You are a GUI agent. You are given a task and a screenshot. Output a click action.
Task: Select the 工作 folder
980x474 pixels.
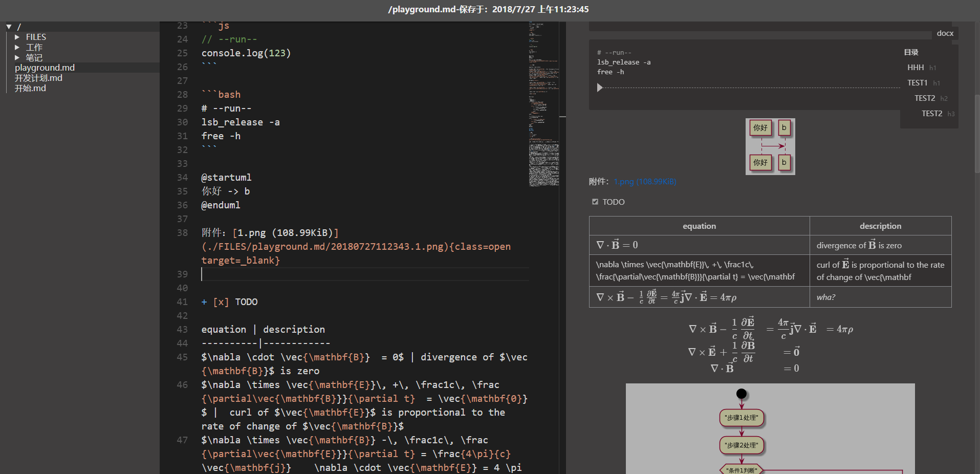34,47
